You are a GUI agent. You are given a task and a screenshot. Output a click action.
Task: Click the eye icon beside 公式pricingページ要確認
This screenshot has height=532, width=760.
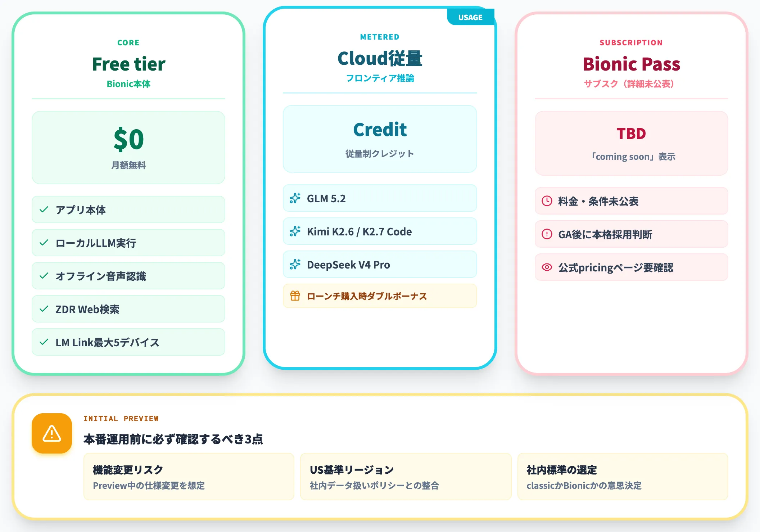[x=547, y=267]
